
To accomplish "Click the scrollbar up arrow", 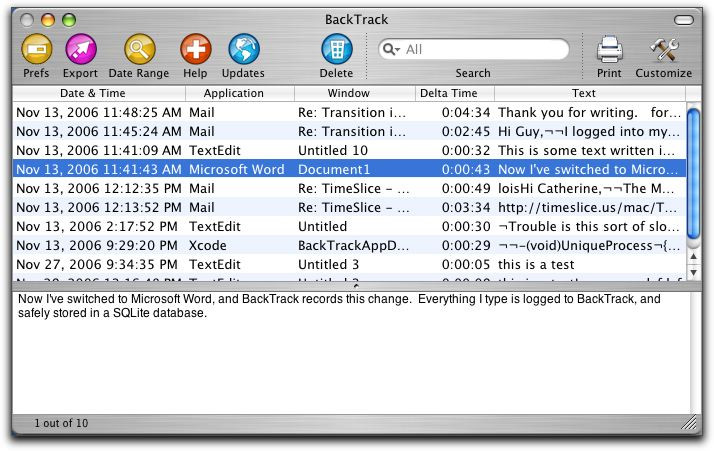I will (x=693, y=256).
